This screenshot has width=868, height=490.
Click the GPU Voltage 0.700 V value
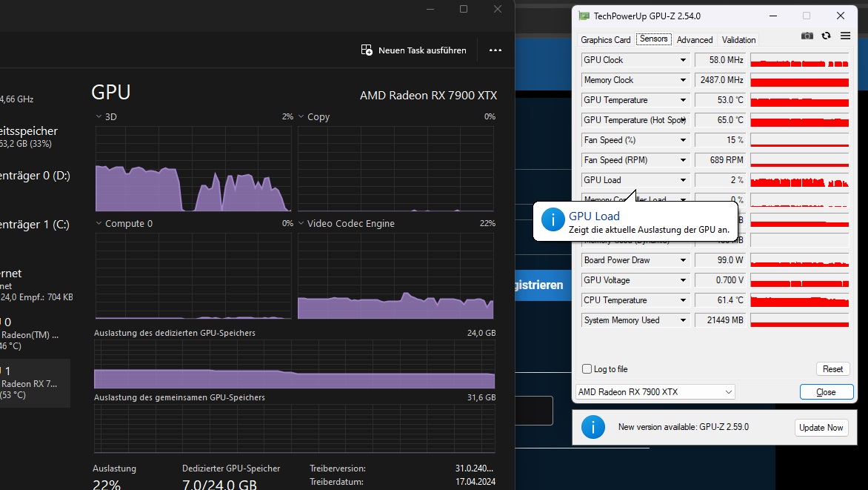point(720,280)
